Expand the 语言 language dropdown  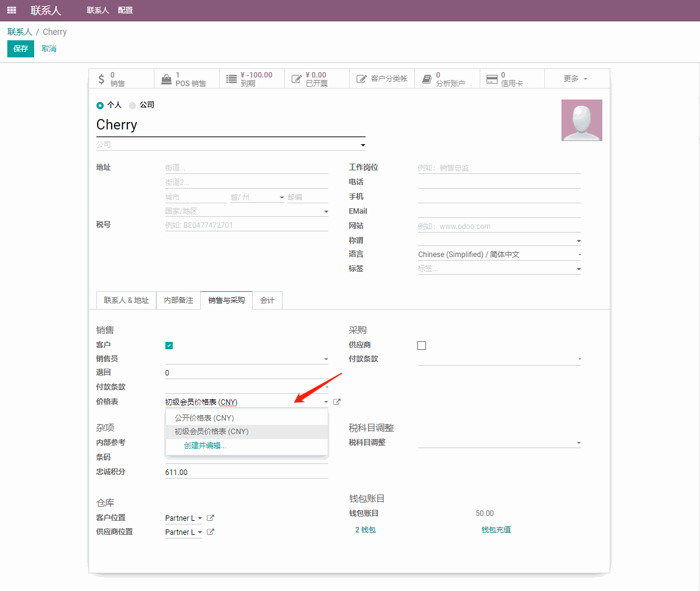579,255
